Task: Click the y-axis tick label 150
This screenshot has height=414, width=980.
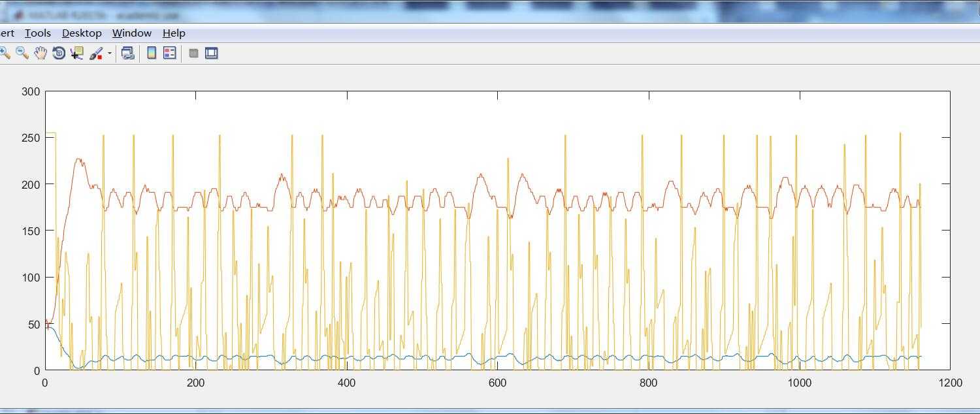Action: tap(31, 231)
